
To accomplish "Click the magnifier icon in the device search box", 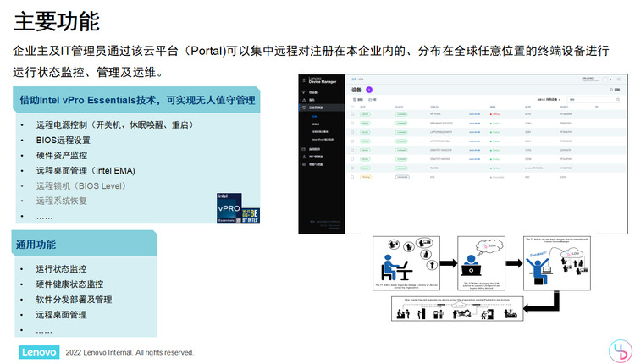I will (x=618, y=100).
